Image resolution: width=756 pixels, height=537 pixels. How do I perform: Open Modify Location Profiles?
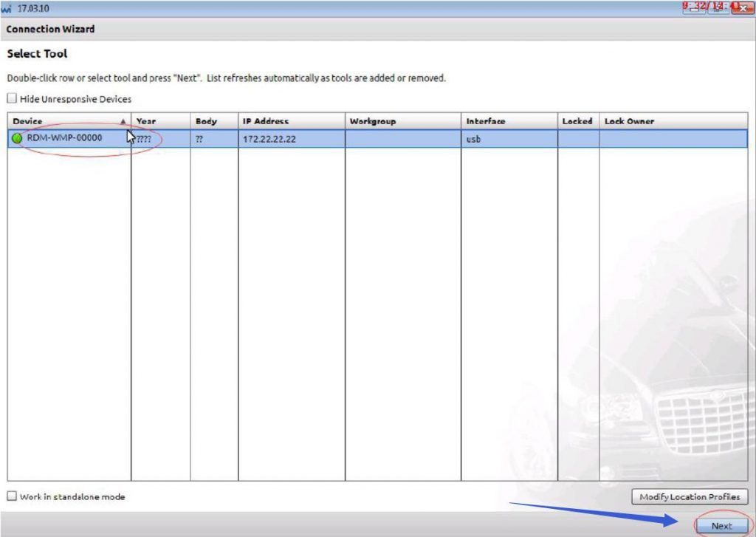click(690, 496)
